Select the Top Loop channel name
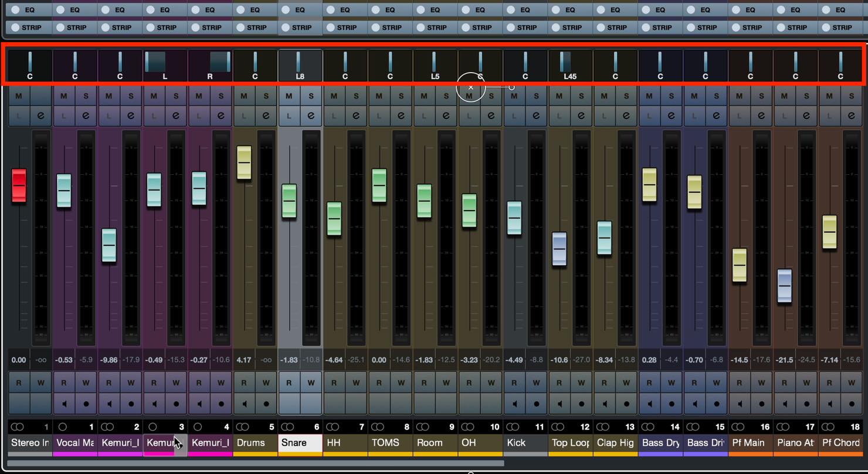 point(570,443)
